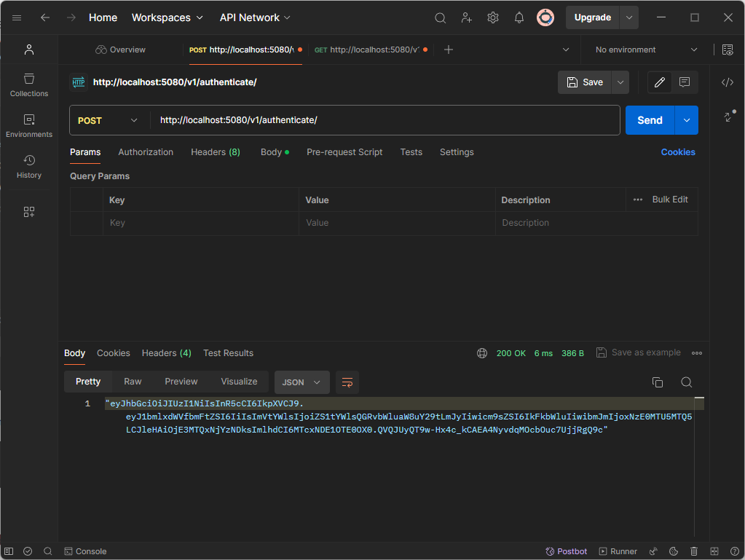This screenshot has height=560, width=745.
Task: Open the tabs list chevron
Action: click(566, 50)
